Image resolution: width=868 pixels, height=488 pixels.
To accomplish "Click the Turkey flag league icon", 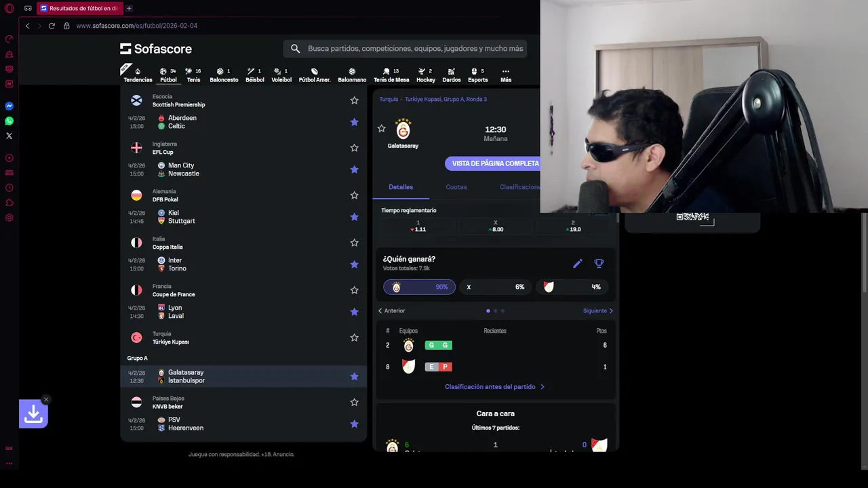I will [x=136, y=338].
